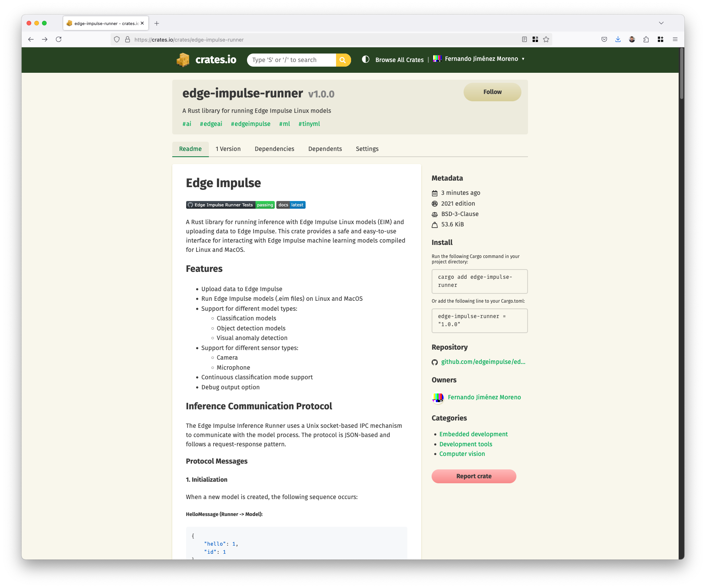Viewport: 706px width, 588px height.
Task: Open the Pocket save icon
Action: (604, 39)
